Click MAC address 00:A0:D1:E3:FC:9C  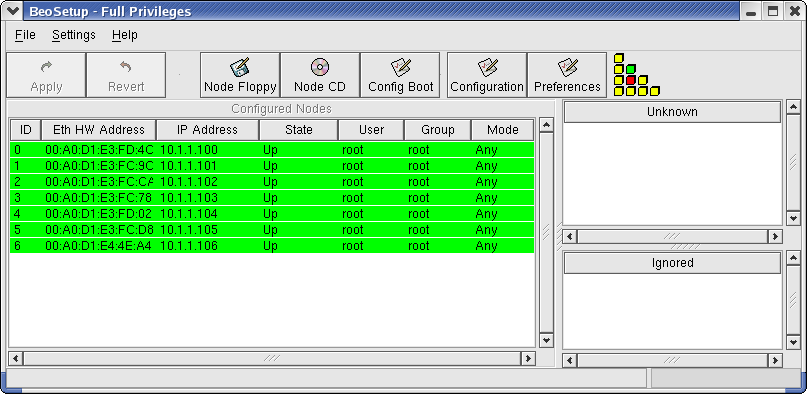pyautogui.click(x=99, y=166)
